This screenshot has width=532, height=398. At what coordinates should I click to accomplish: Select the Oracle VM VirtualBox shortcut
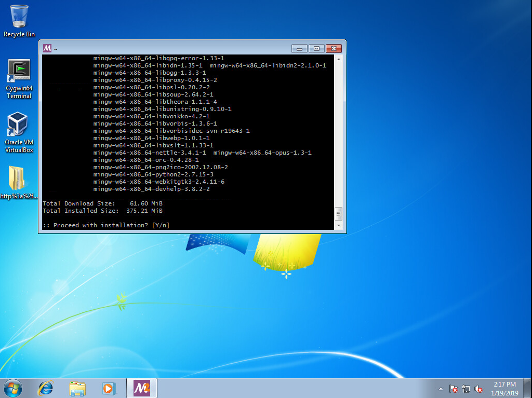pos(19,132)
